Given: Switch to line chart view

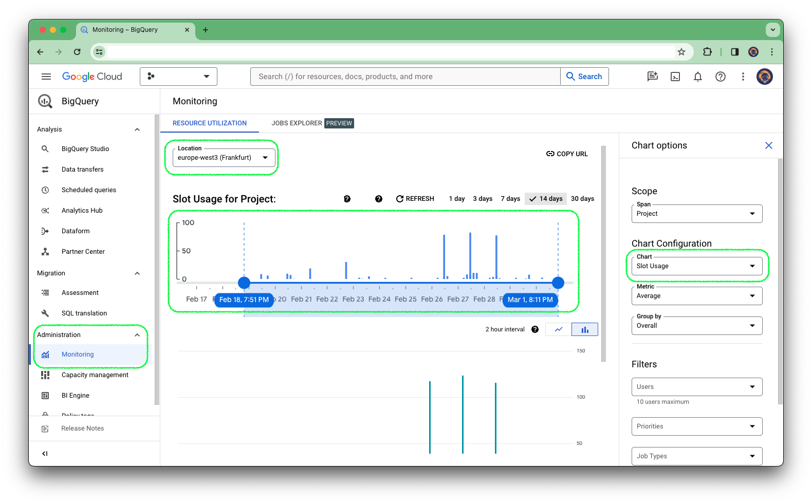Looking at the screenshot, I should tap(559, 329).
